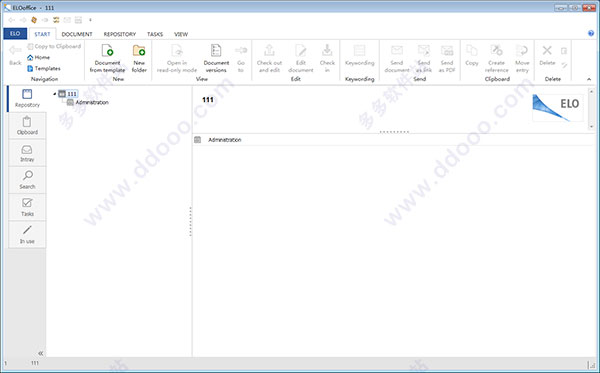Go to Home in the Navigation group
Viewport: 600px width, 373px height.
39,57
